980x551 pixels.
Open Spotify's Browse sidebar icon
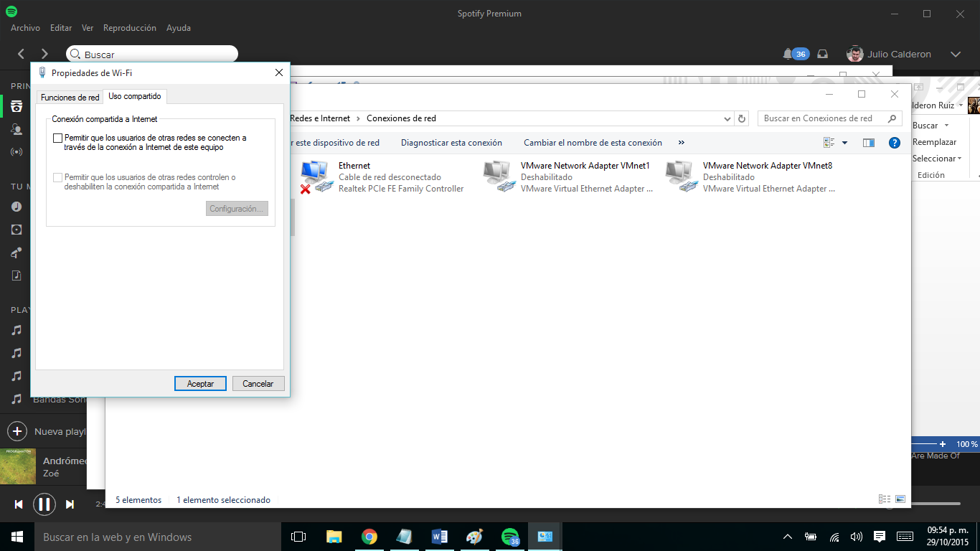[x=16, y=106]
